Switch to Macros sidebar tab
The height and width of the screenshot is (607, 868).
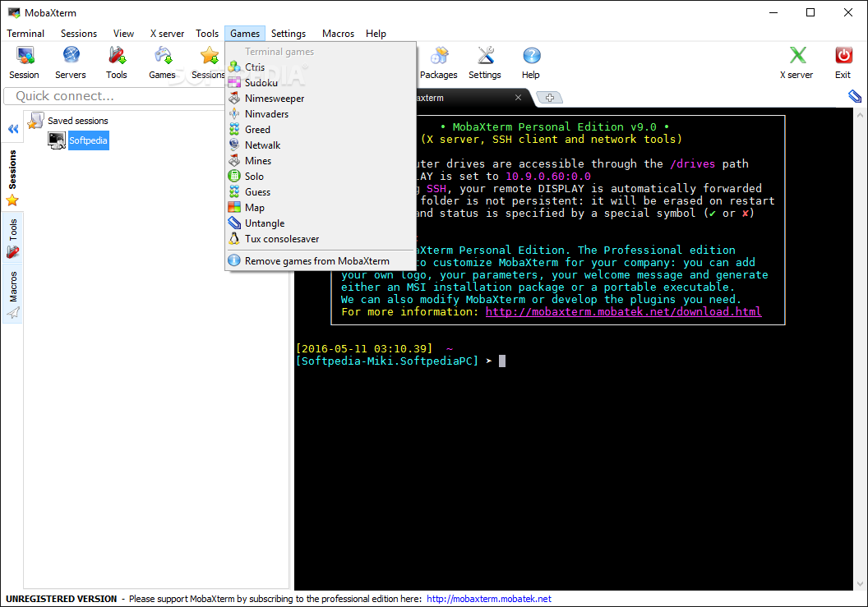(x=12, y=294)
